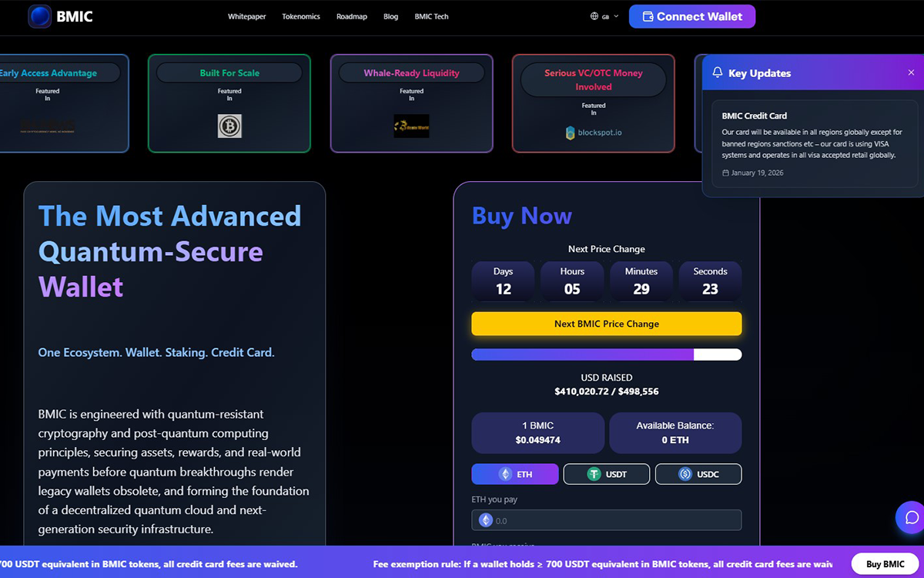Click the Bitcoin coin logo in Built For Scale
This screenshot has width=924, height=578.
[229, 126]
